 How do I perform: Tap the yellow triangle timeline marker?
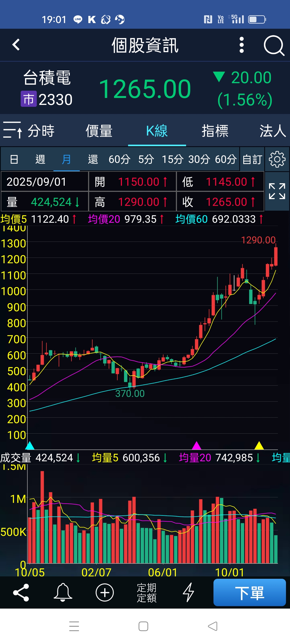coord(259,445)
